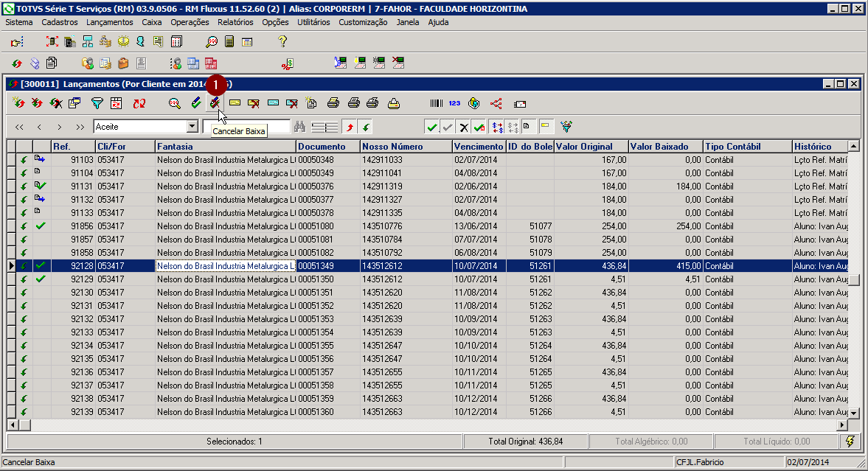
Task: Open the Aceite dropdown list
Action: pos(192,127)
